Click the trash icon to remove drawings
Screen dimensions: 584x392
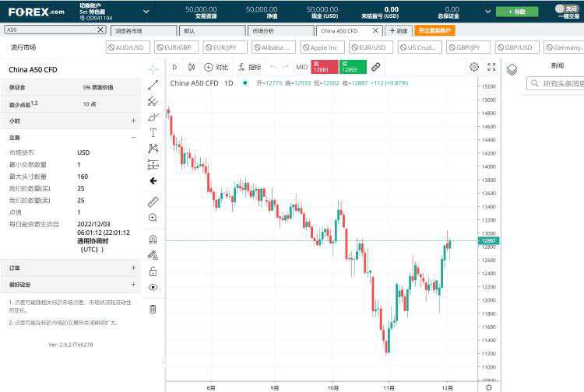coord(153,309)
